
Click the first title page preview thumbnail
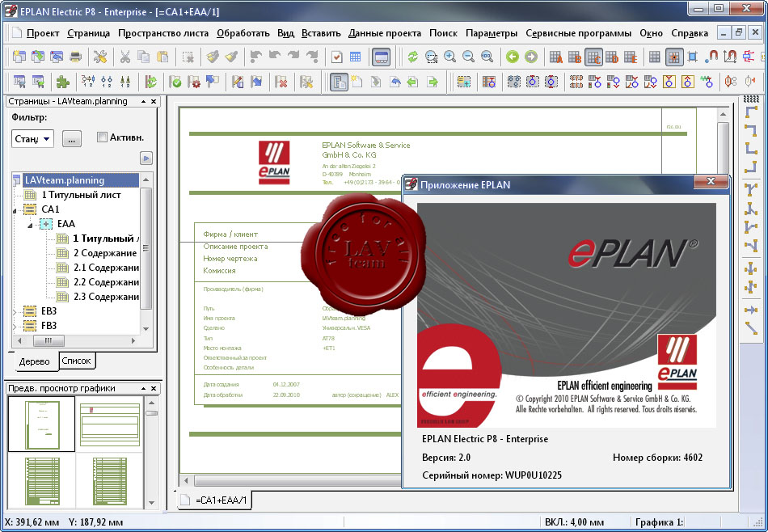click(41, 424)
